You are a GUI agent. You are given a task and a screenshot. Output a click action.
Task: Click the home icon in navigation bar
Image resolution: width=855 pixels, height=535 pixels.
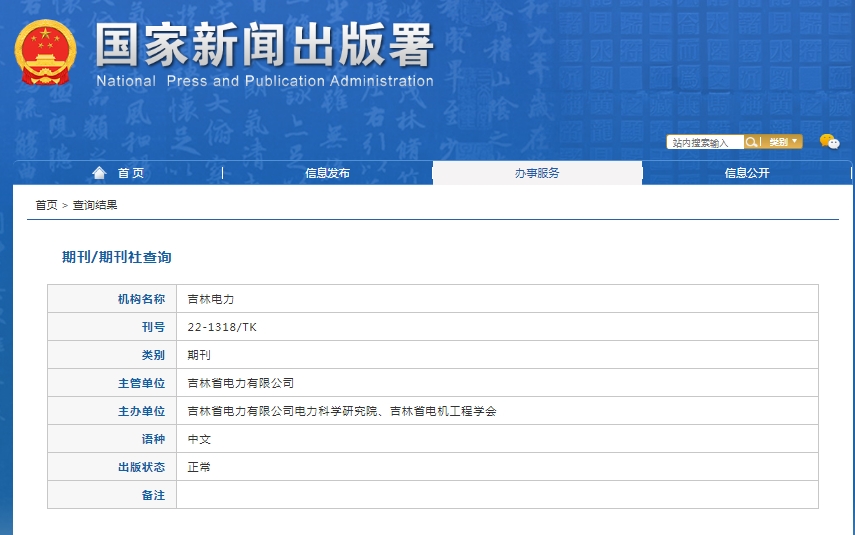click(99, 173)
